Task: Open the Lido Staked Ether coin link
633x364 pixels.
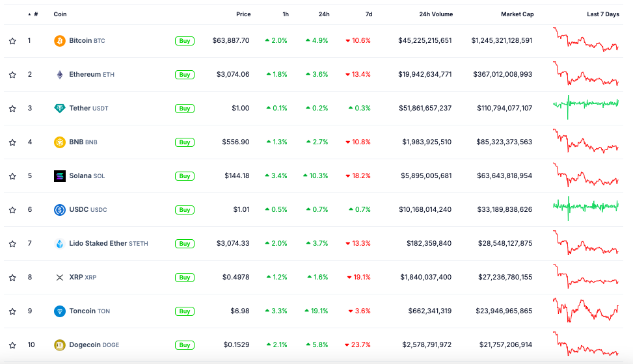Action: point(98,244)
